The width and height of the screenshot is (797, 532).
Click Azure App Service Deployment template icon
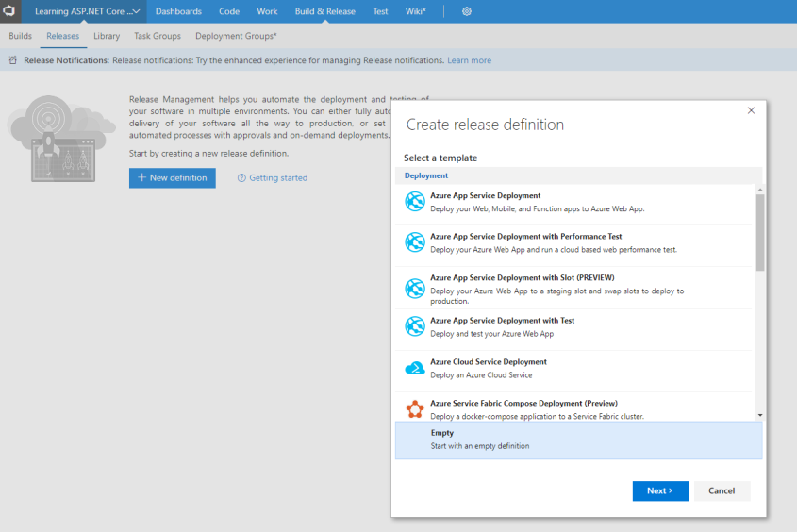point(415,202)
